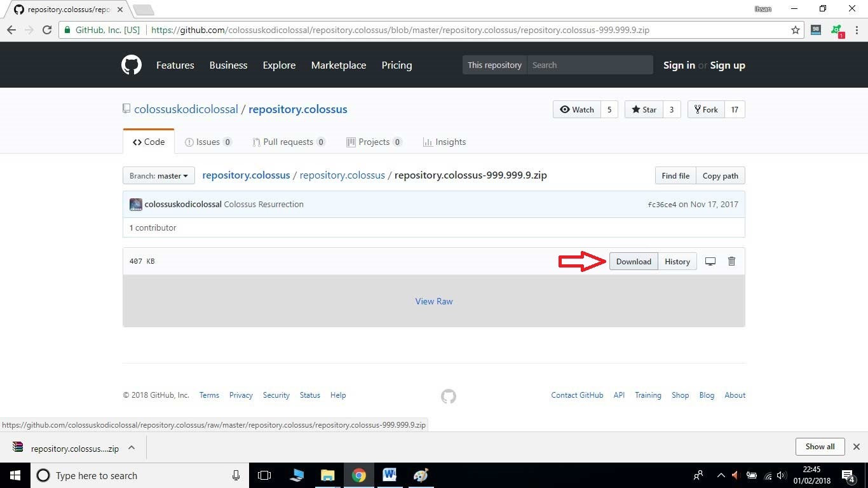868x488 pixels.
Task: Open Microsoft Word from the taskbar
Action: 390,475
